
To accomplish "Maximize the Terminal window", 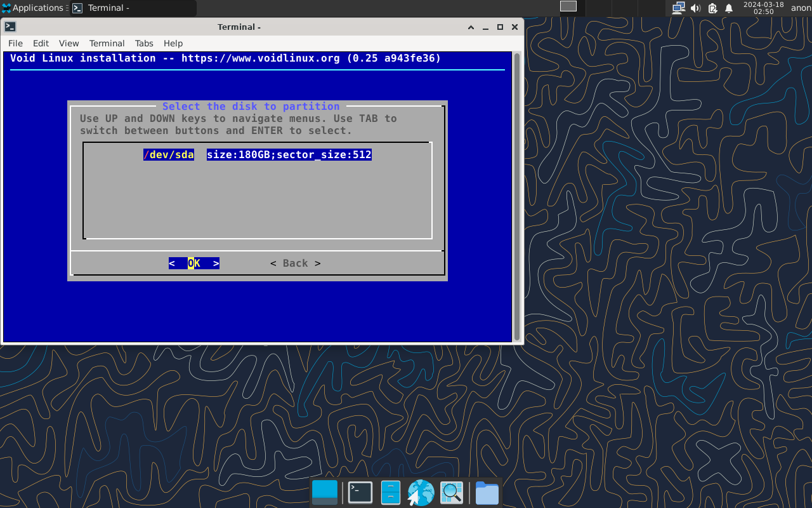I will pos(500,27).
